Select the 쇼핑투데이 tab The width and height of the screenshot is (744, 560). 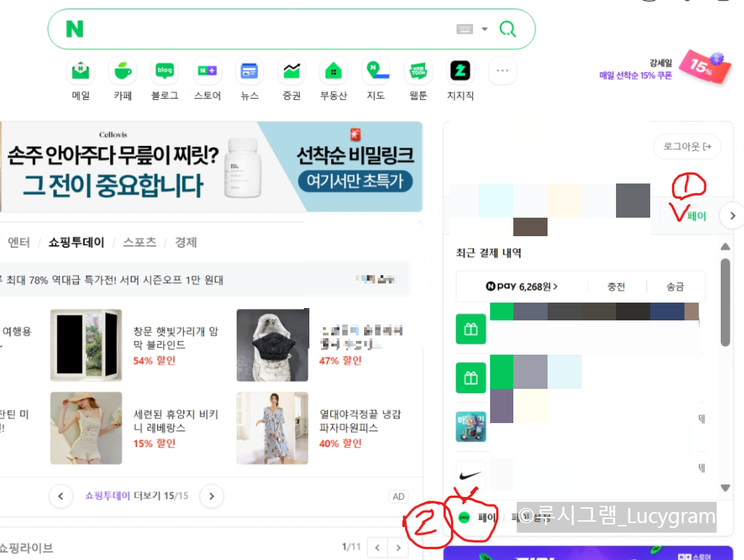click(x=77, y=242)
